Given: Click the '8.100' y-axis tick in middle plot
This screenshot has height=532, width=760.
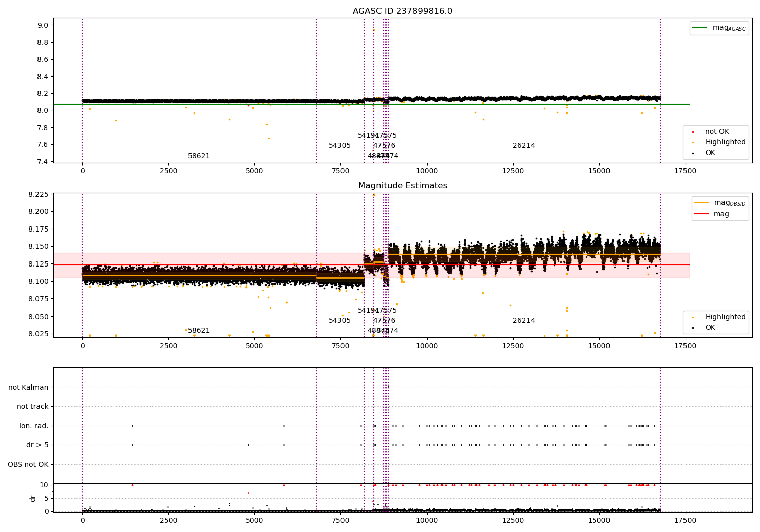Looking at the screenshot, I should coord(39,281).
